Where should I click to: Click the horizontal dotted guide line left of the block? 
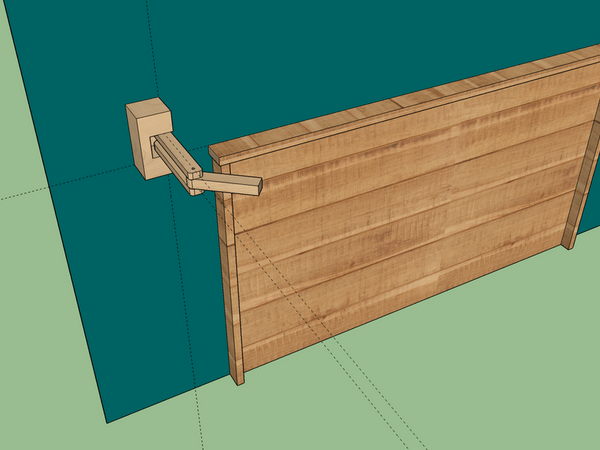tap(60, 188)
